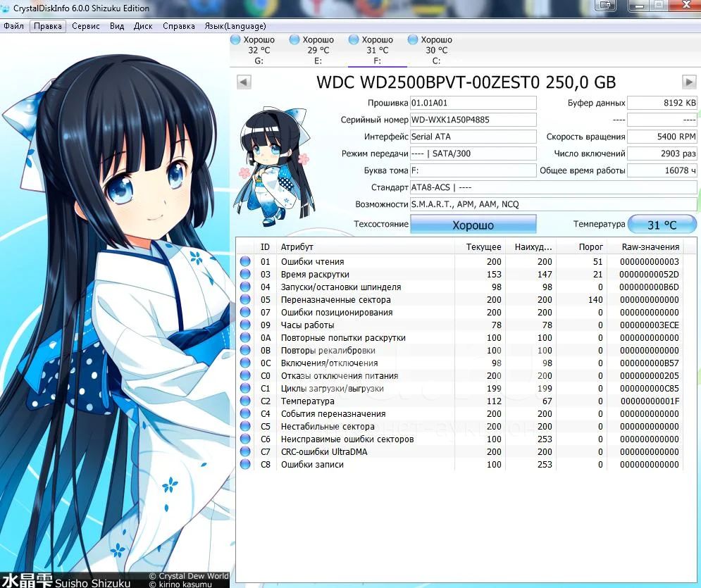Click status orb for Запуски/остановки шпинделя

pyautogui.click(x=245, y=287)
